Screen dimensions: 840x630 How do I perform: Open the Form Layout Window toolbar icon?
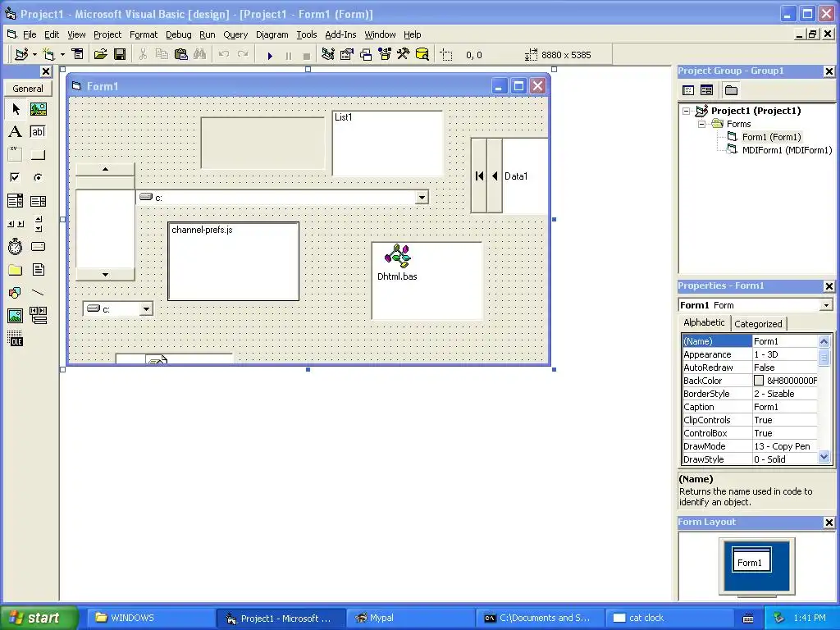tap(366, 54)
